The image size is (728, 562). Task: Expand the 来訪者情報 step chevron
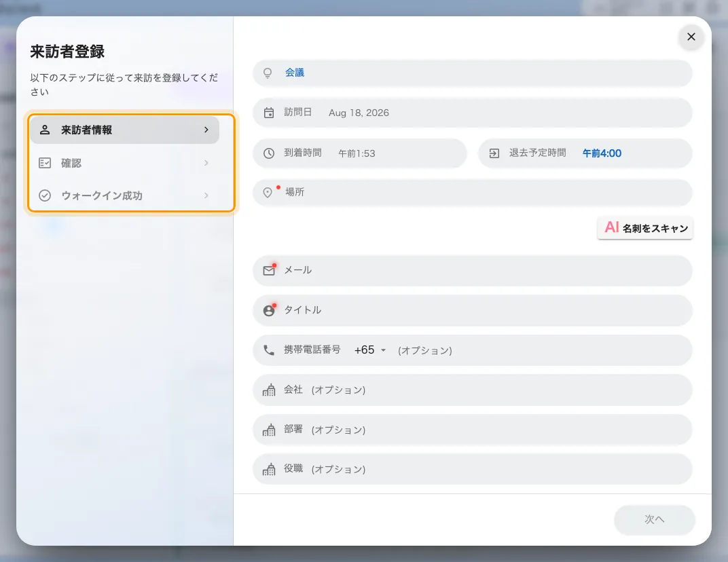coord(206,130)
